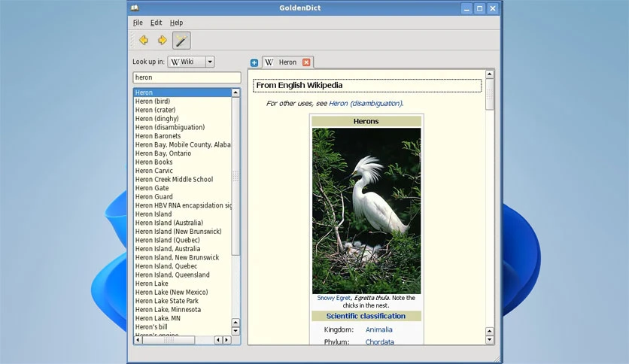Open a new tab with plus icon
The width and height of the screenshot is (629, 364).
click(254, 62)
